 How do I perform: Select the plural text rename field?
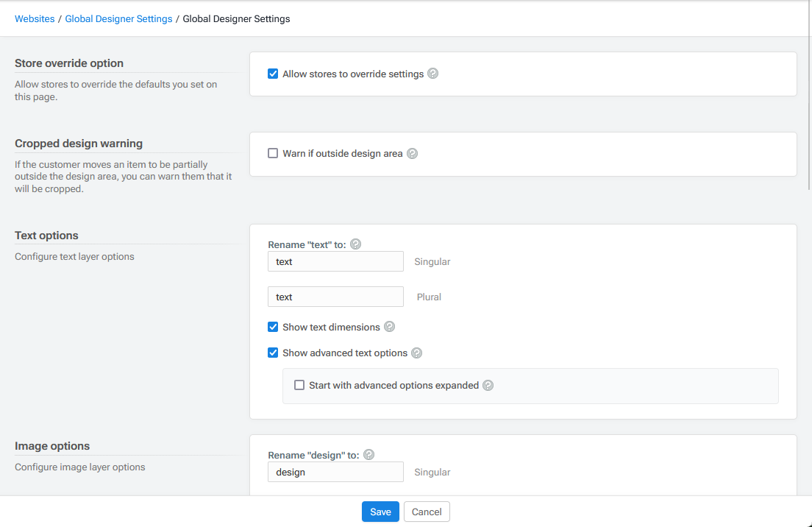pos(335,297)
